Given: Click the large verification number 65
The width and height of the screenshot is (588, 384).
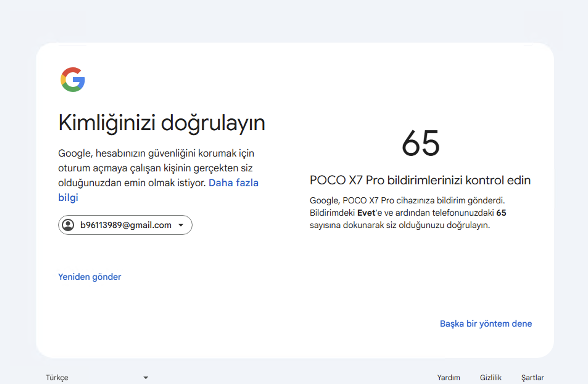Looking at the screenshot, I should [x=421, y=143].
